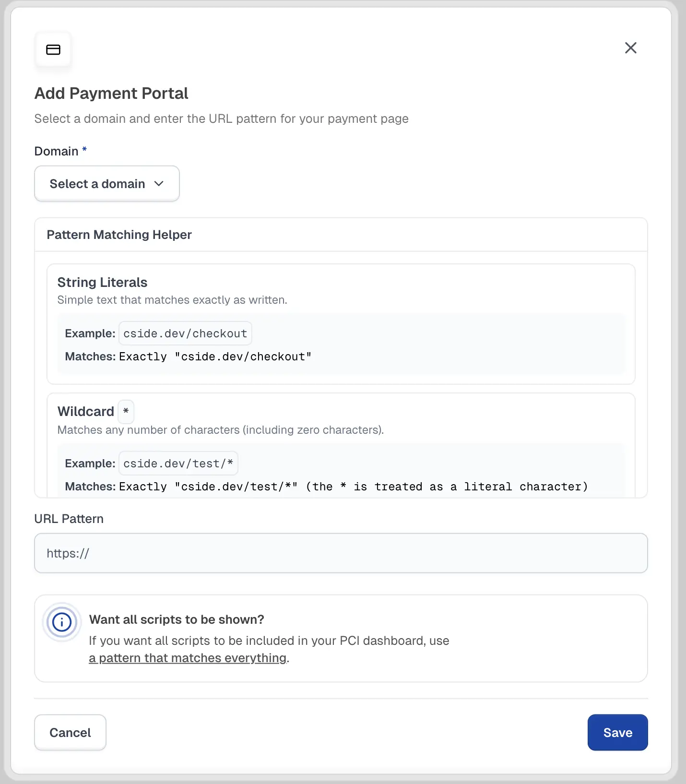Image resolution: width=686 pixels, height=784 pixels.
Task: Click the chevron on the domain selector
Action: pyautogui.click(x=160, y=184)
